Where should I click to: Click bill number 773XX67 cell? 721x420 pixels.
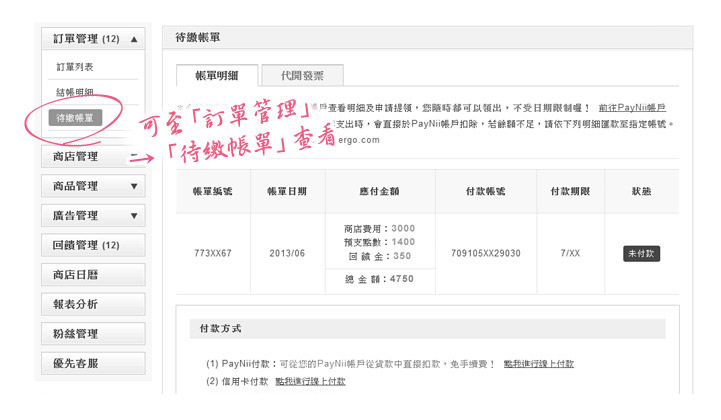213,253
